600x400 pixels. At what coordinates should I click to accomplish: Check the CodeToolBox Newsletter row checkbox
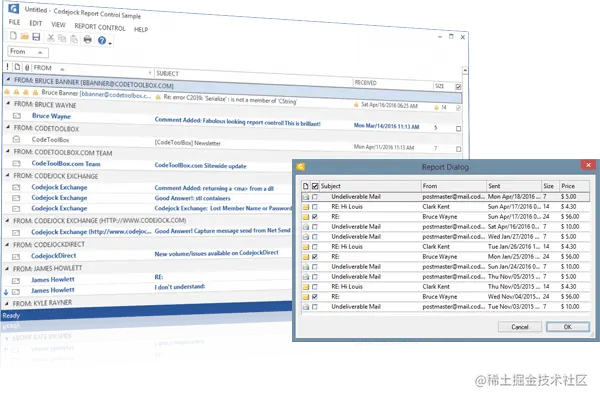pos(458,149)
